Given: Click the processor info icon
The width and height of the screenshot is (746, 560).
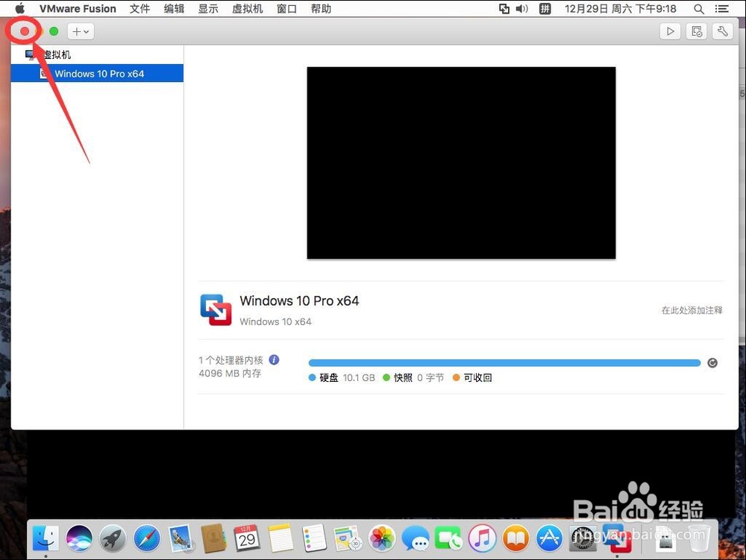Looking at the screenshot, I should coord(274,360).
